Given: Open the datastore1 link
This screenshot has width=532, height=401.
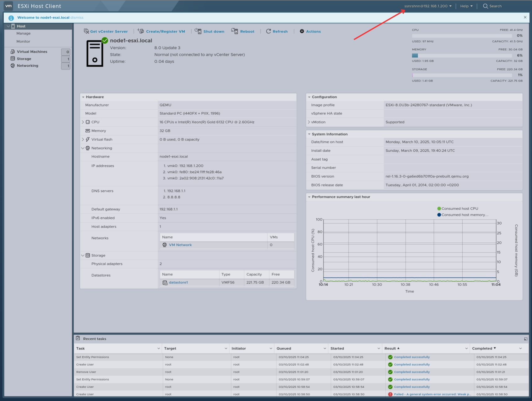Looking at the screenshot, I should tap(178, 283).
